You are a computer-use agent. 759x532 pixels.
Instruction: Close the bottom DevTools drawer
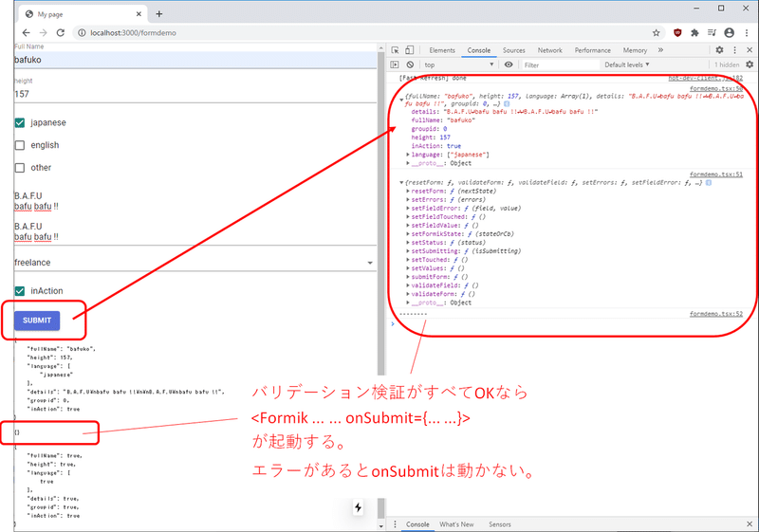pos(750,524)
